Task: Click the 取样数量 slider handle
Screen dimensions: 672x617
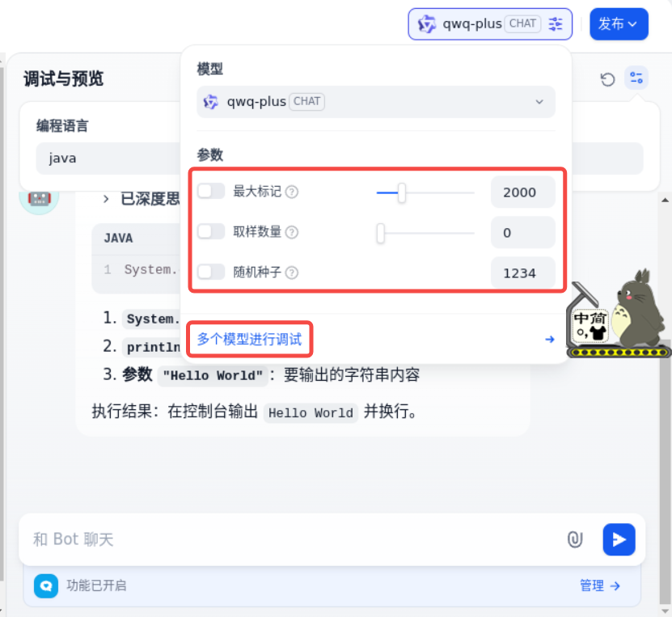Action: coord(381,233)
